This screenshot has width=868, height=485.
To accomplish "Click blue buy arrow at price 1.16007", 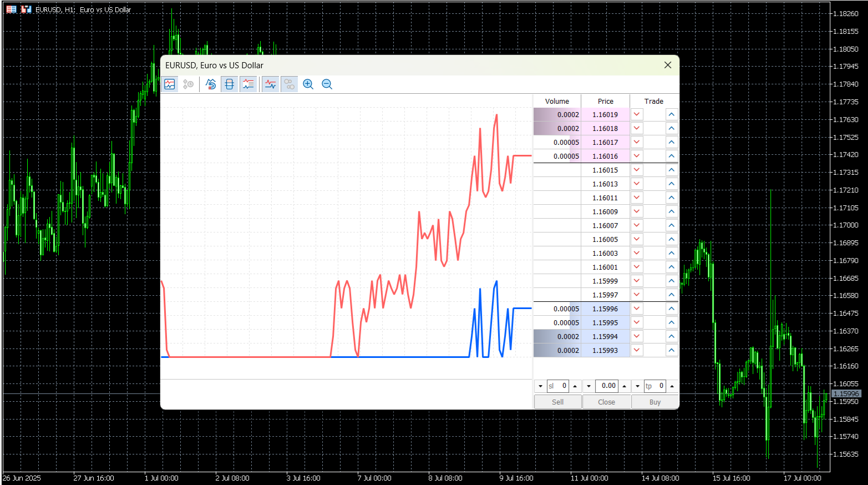I will pyautogui.click(x=672, y=225).
